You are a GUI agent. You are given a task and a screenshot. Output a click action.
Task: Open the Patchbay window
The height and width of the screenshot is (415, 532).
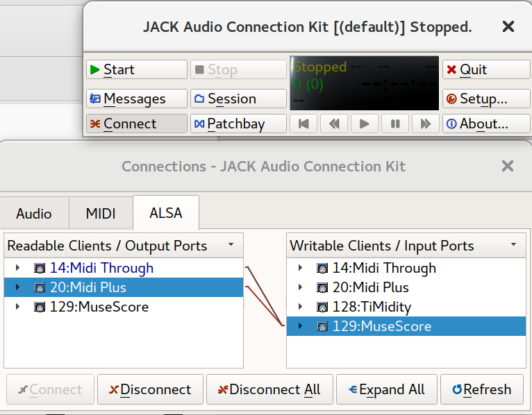238,124
